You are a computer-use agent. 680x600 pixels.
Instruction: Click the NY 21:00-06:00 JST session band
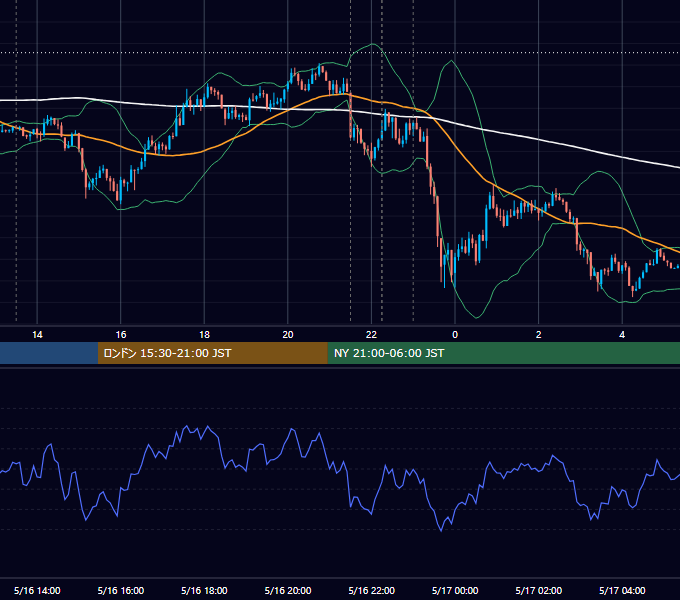(503, 353)
